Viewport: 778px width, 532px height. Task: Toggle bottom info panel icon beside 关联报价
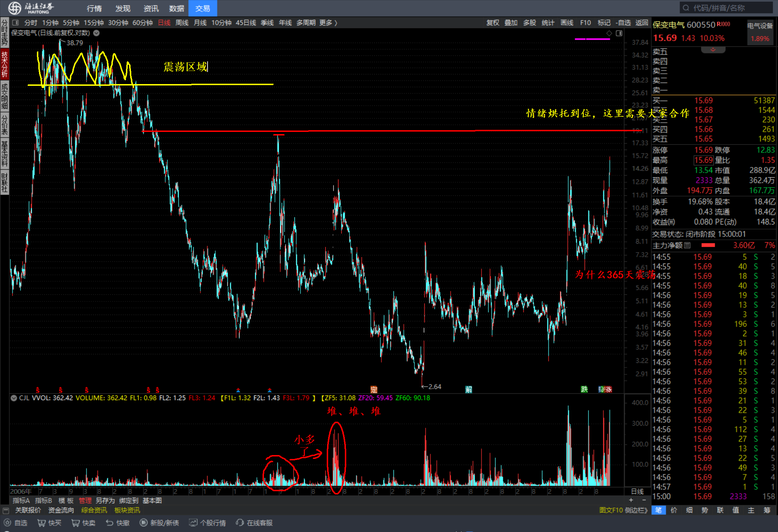(6, 510)
